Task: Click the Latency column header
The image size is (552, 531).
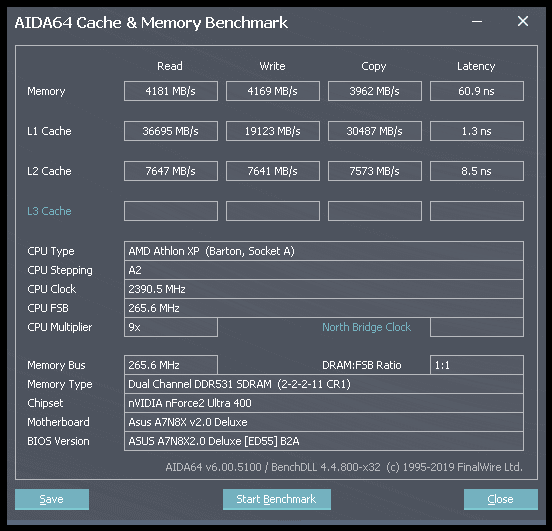Action: (476, 67)
